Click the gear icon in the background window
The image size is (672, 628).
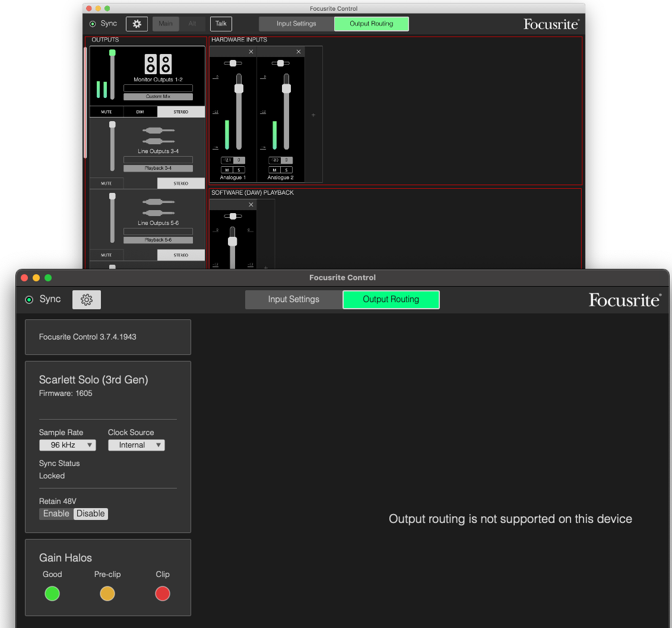pos(137,24)
